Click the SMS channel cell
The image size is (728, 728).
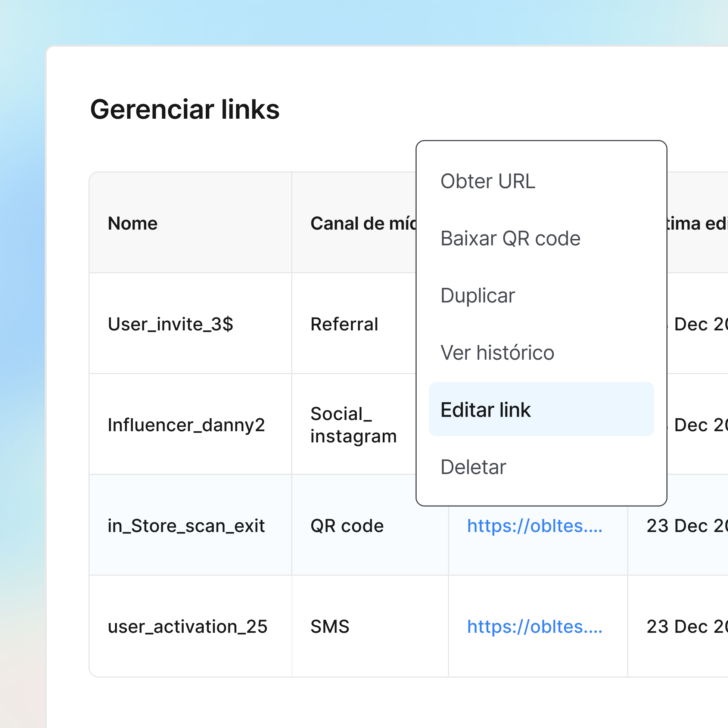point(330,626)
